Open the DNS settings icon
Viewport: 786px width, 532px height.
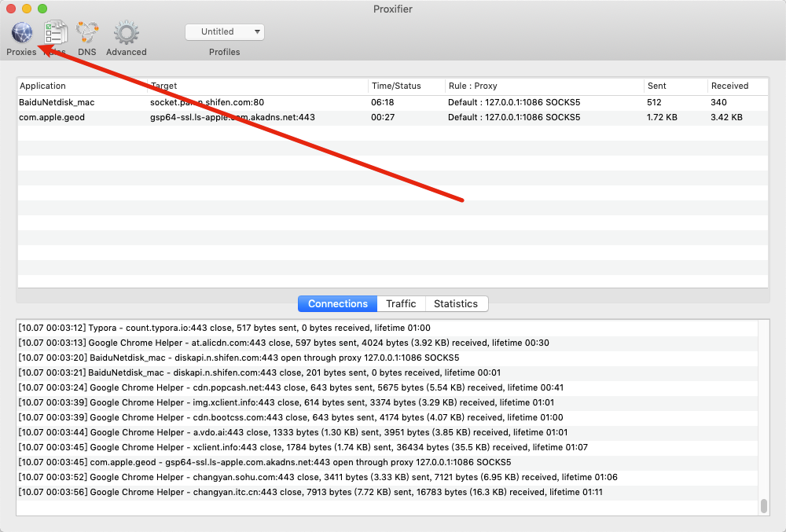(x=87, y=33)
